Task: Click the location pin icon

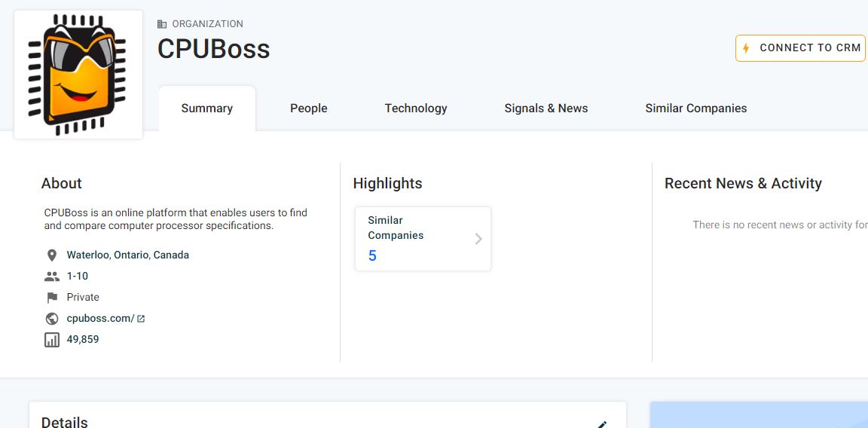Action: point(52,255)
